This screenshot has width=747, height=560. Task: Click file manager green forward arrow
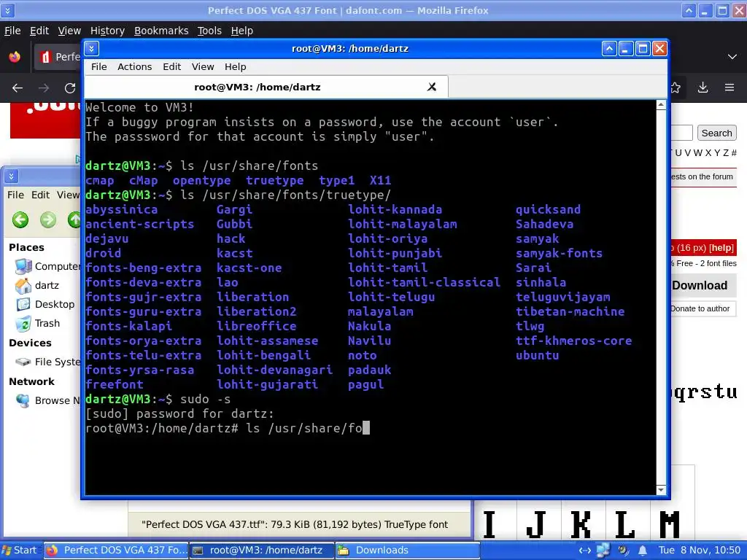(48, 220)
